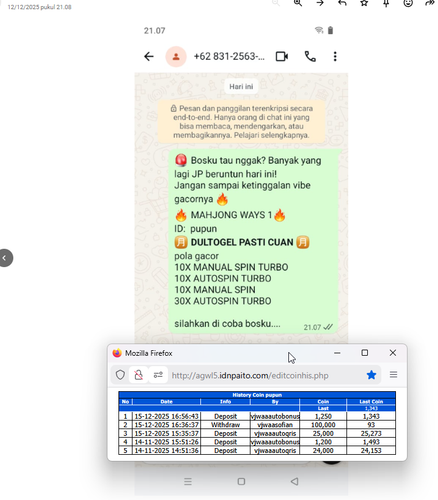The height and width of the screenshot is (500, 438).
Task: Click the message double check marks
Action: click(328, 327)
